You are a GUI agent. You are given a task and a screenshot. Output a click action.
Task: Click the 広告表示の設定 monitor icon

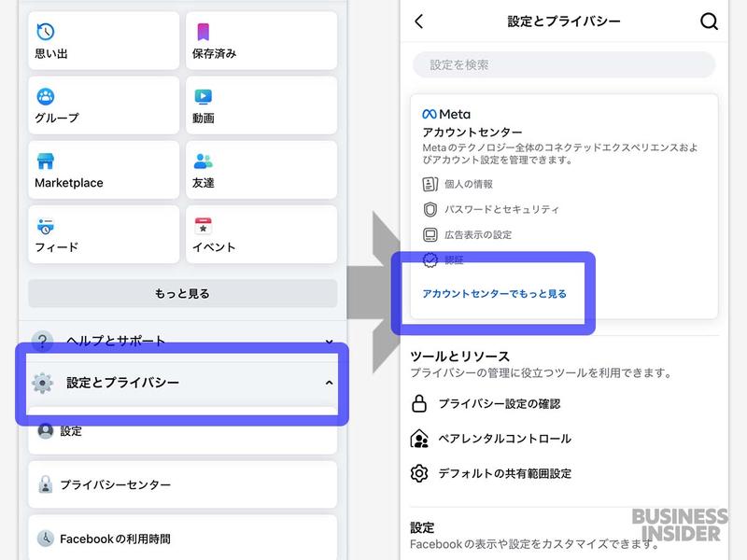pyautogui.click(x=430, y=235)
